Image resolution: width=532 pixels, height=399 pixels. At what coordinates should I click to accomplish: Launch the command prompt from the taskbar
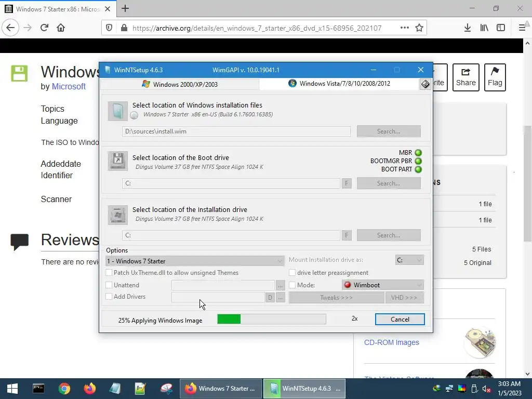[38, 389]
